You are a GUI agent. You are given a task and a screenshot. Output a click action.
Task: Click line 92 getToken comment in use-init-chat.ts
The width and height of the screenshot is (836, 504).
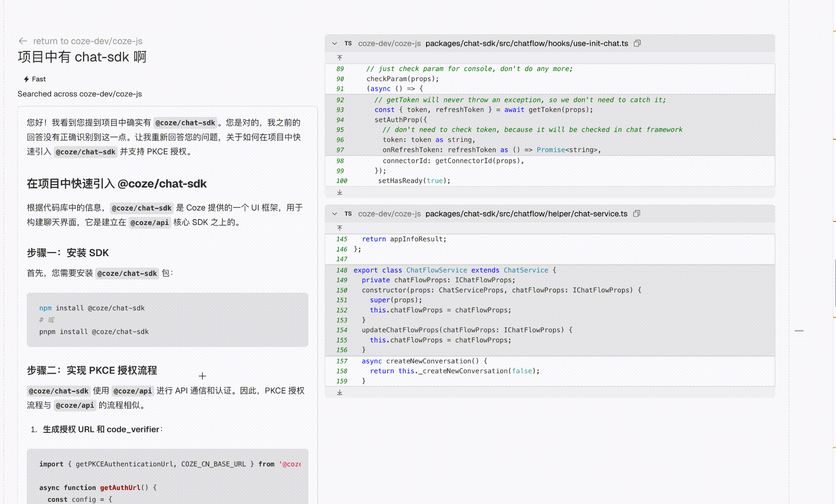click(x=520, y=100)
